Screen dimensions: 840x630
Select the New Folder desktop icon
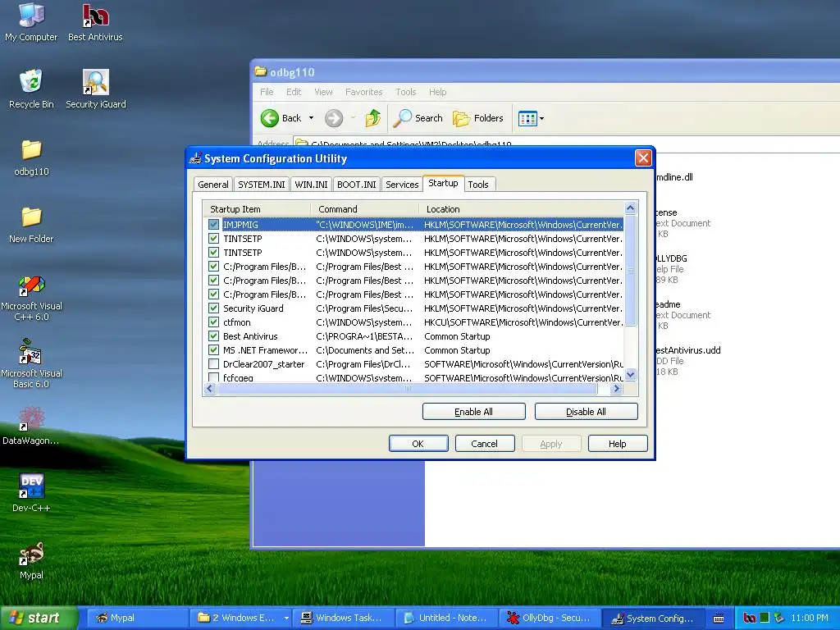[x=31, y=225]
